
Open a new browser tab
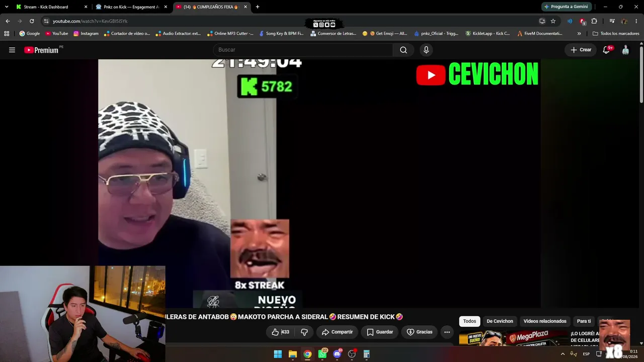point(258,7)
